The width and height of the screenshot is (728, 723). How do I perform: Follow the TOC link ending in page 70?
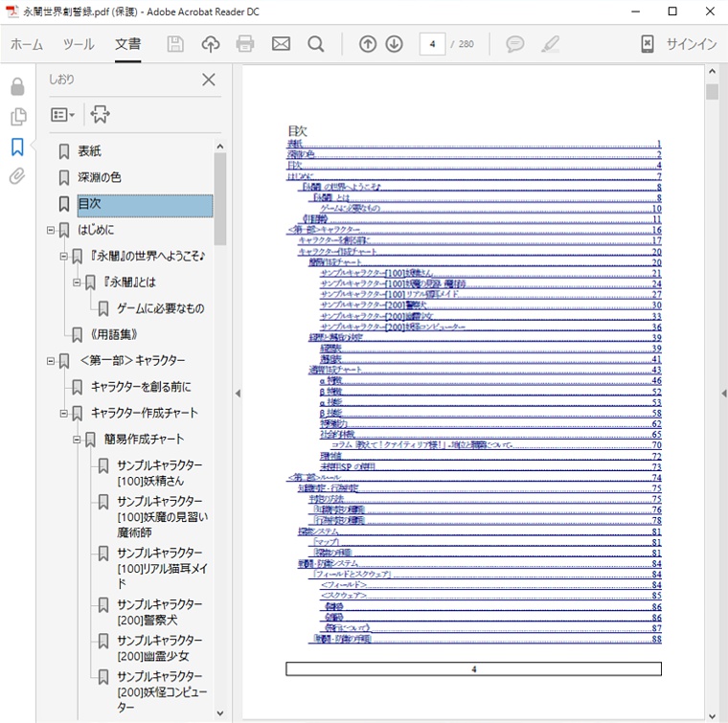click(x=496, y=445)
